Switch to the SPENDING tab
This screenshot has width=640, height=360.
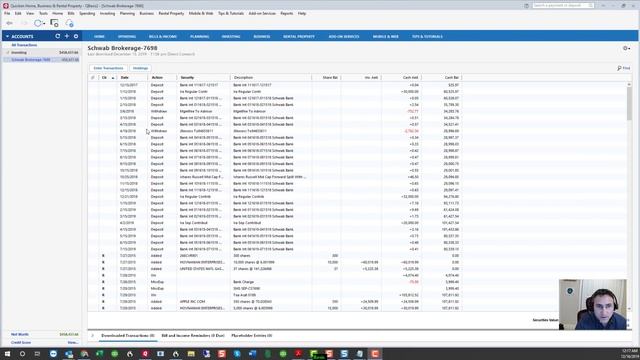point(127,37)
